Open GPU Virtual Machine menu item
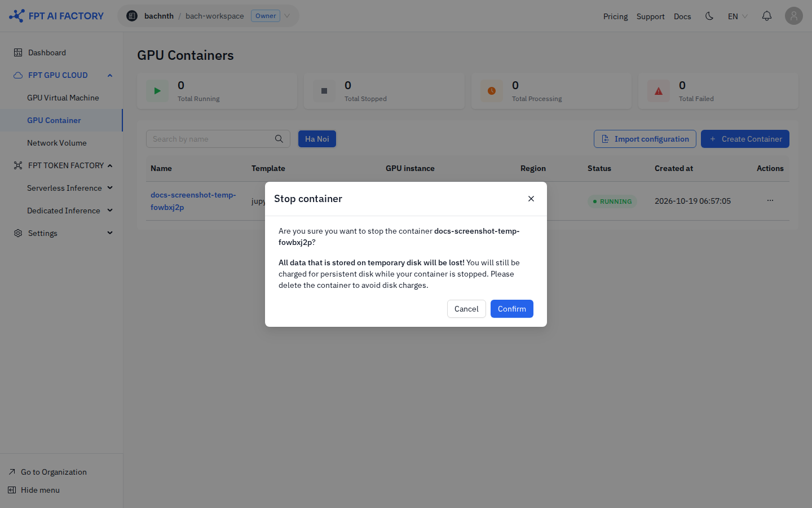Viewport: 812px width, 508px height. pos(63,98)
